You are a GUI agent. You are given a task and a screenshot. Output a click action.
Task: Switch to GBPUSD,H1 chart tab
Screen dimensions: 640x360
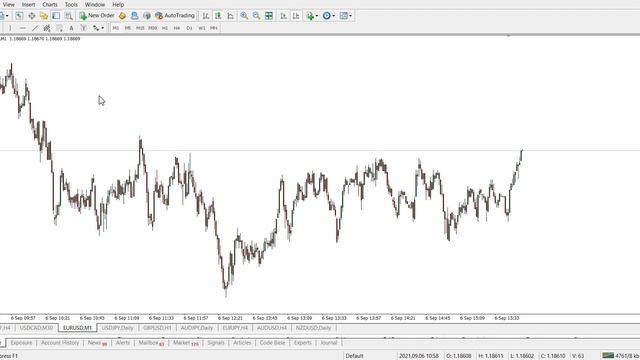[157, 328]
